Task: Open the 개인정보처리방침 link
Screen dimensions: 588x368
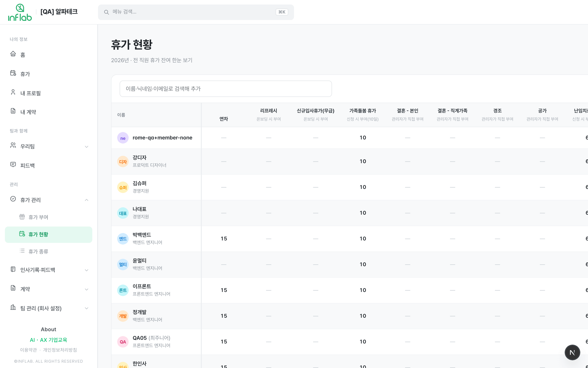Action: pyautogui.click(x=60, y=350)
